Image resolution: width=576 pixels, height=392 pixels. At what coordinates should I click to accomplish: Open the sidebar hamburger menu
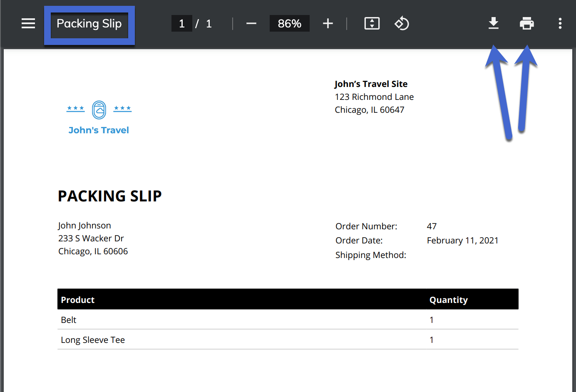pyautogui.click(x=28, y=23)
